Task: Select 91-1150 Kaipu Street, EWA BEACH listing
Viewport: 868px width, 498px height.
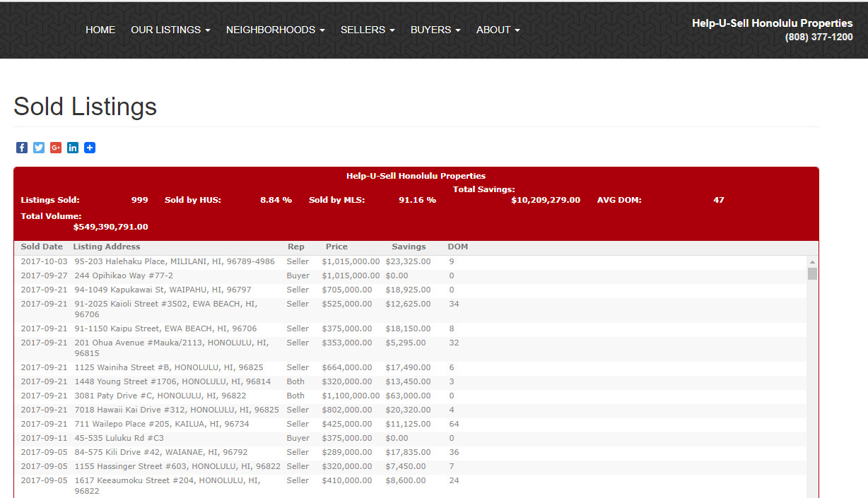Action: point(165,328)
